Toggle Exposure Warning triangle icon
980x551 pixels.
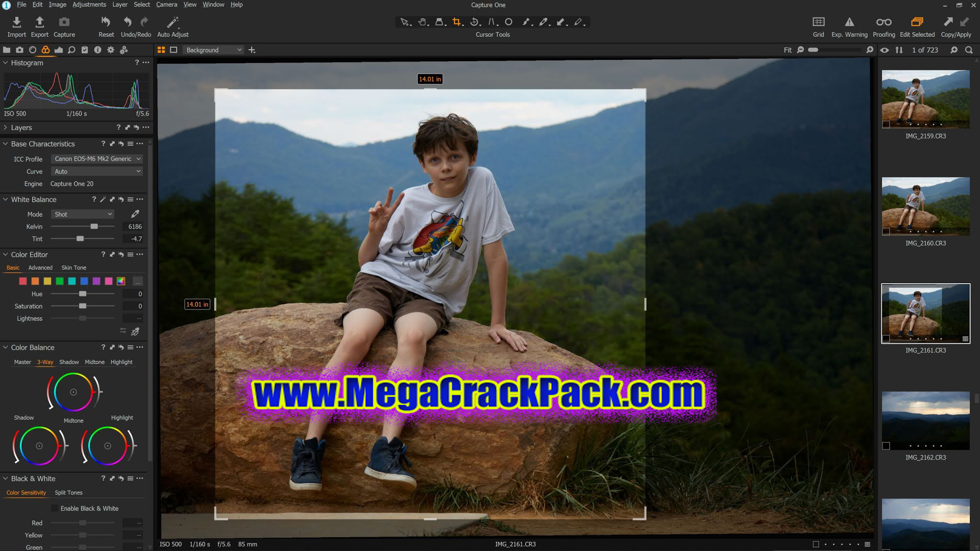pos(849,22)
